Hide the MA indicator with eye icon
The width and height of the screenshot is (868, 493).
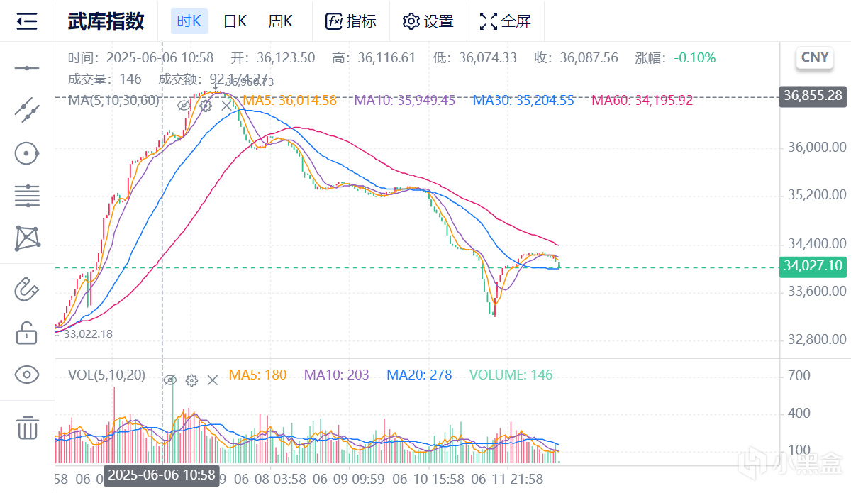(x=184, y=106)
